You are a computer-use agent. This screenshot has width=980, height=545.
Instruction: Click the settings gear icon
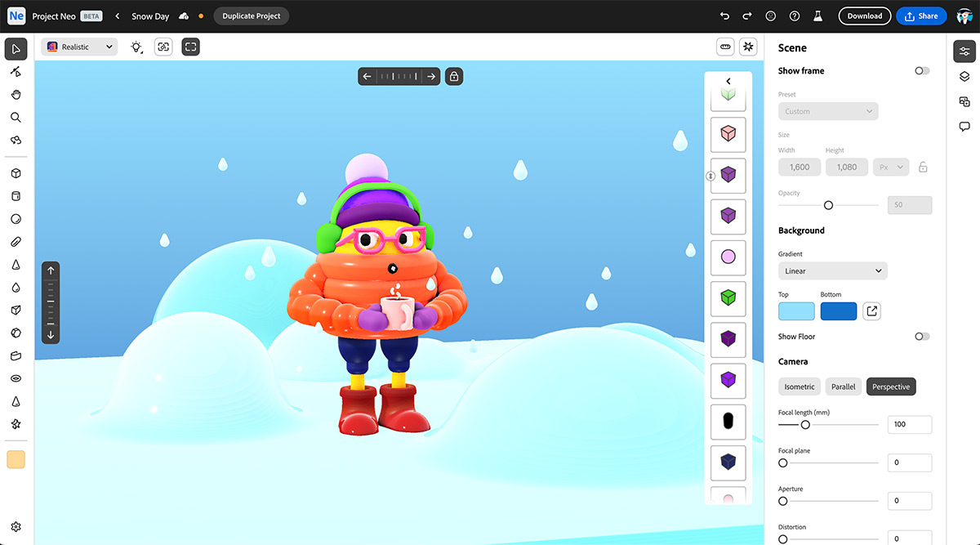point(16,527)
